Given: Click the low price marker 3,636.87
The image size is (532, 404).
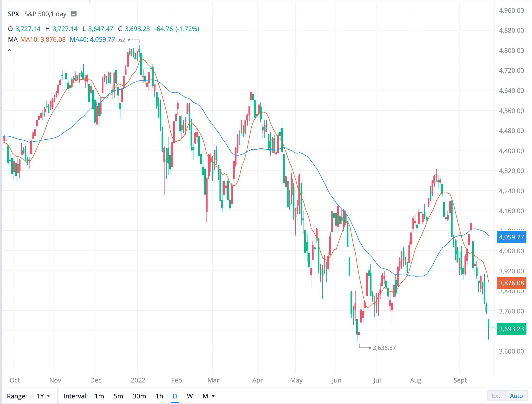Looking at the screenshot, I should 384,348.
